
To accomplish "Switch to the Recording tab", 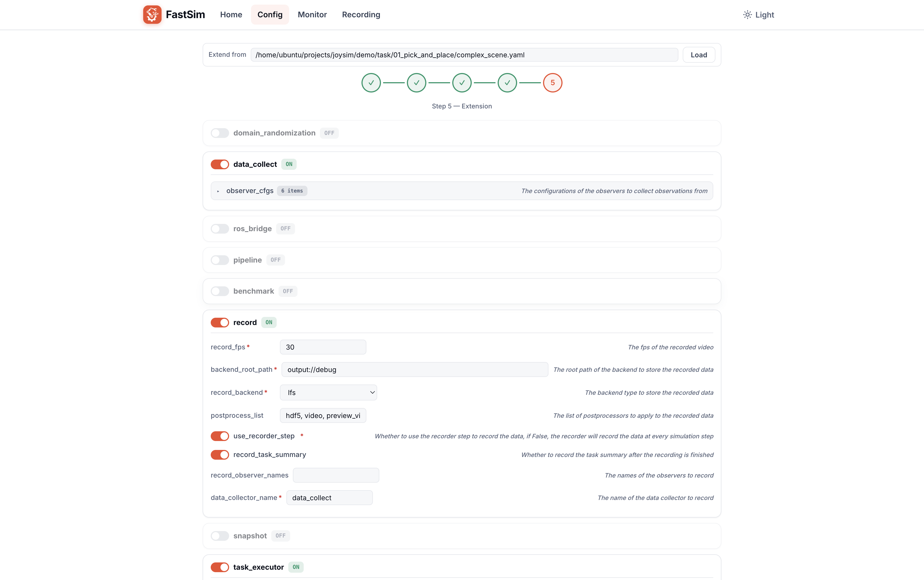I will pos(361,15).
